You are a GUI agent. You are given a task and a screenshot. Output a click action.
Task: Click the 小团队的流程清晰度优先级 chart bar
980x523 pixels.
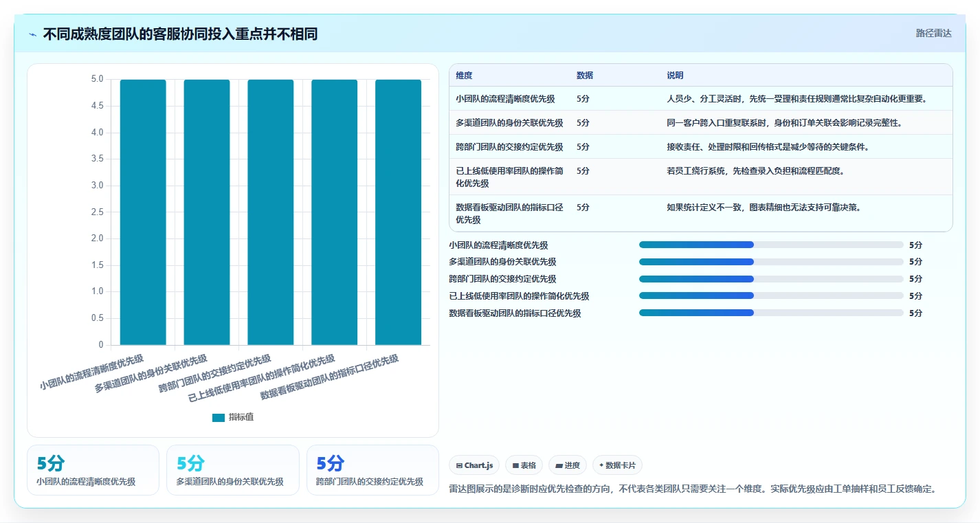(x=143, y=212)
